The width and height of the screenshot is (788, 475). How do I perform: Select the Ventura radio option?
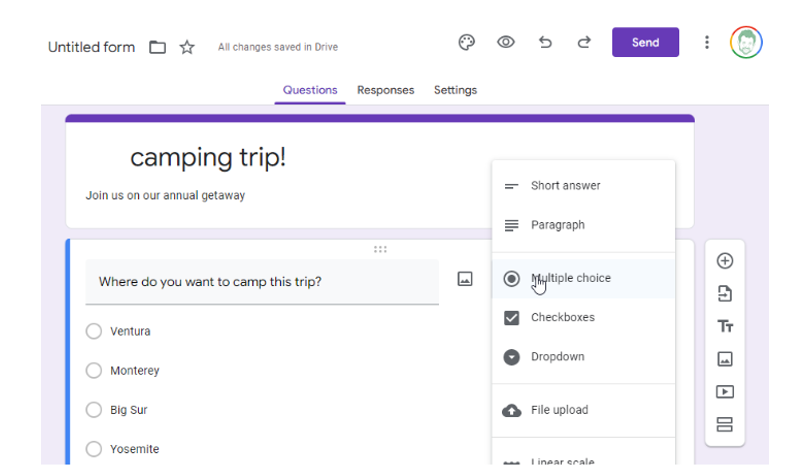pyautogui.click(x=94, y=331)
